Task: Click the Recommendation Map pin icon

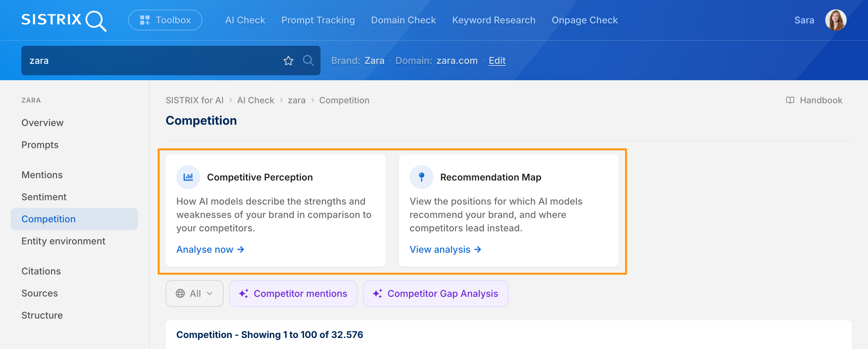Action: [x=422, y=177]
